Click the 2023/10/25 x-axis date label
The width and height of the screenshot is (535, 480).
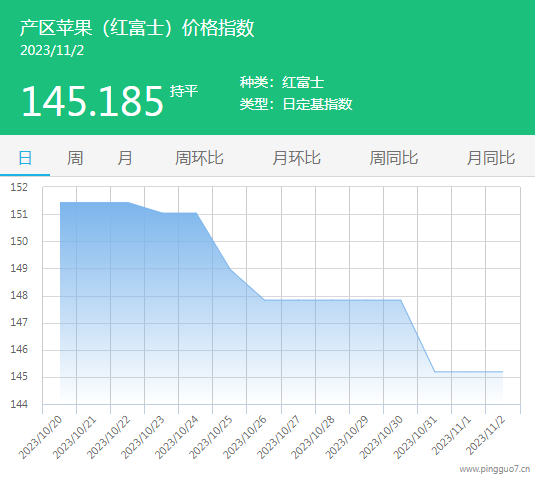[x=211, y=437]
